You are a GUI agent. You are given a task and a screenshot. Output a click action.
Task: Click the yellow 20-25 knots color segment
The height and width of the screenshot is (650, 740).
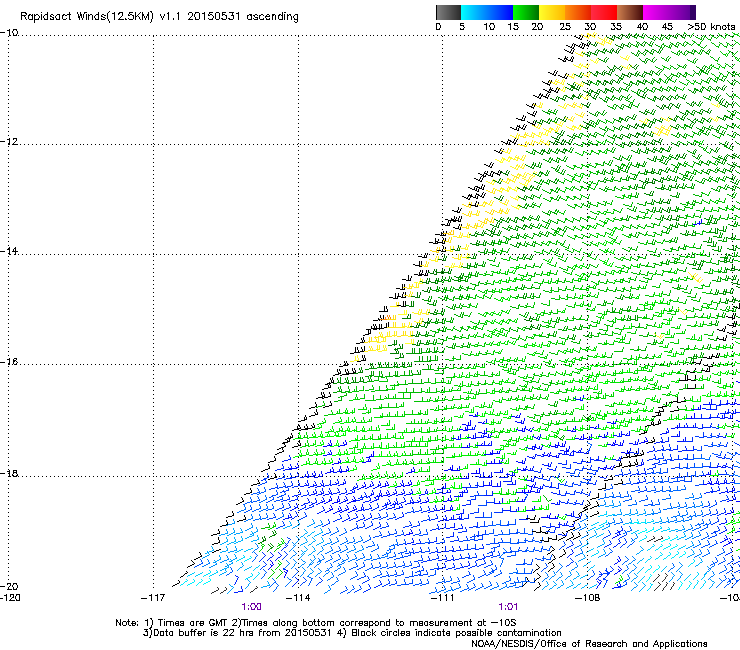click(552, 12)
